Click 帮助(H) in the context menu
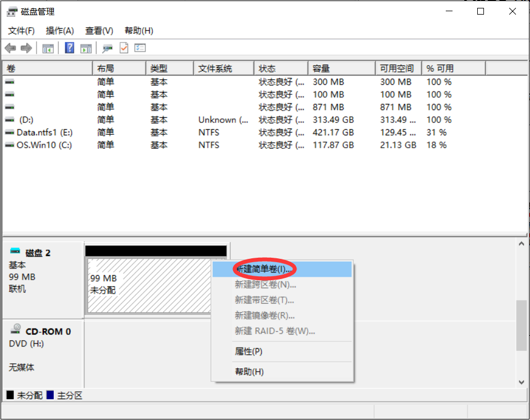This screenshot has width=530, height=420. 249,372
